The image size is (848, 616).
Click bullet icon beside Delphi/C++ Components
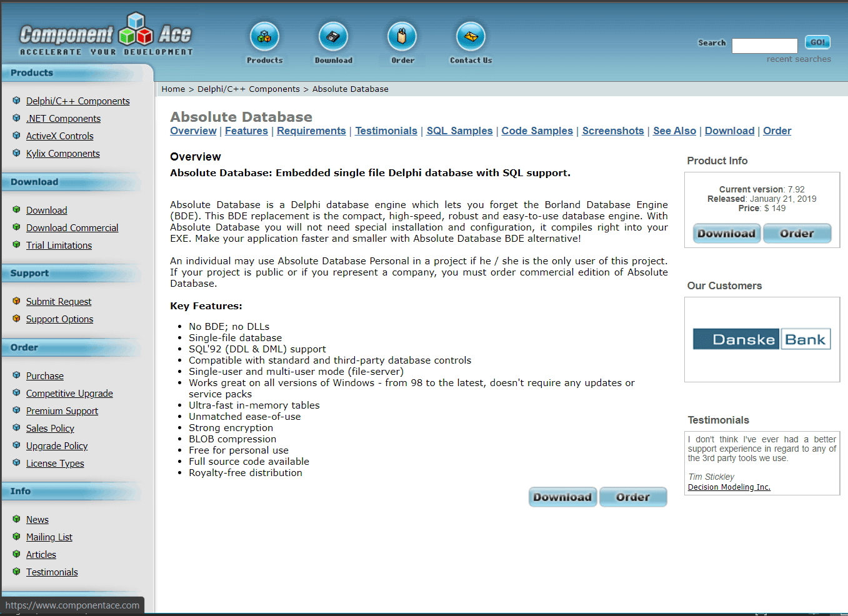[x=16, y=101]
